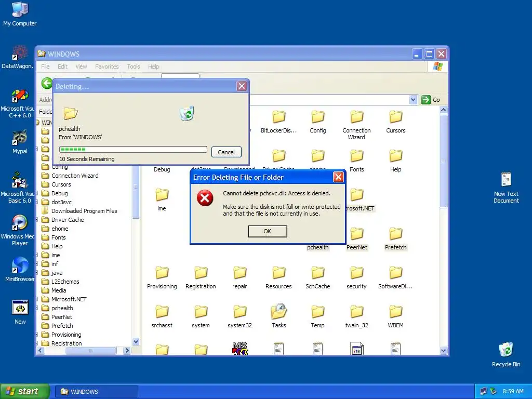Select inf in the folder tree

click(55, 263)
